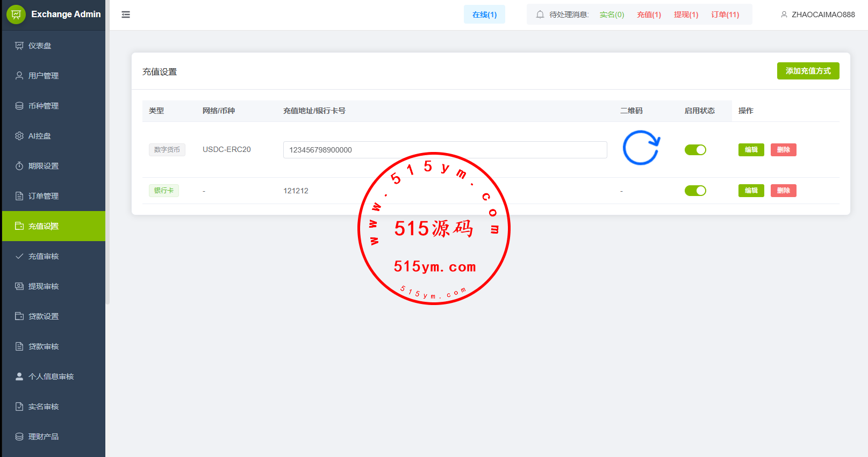868x457 pixels.
Task: Open 期限设置 clock icon in sidebar
Action: (x=19, y=166)
